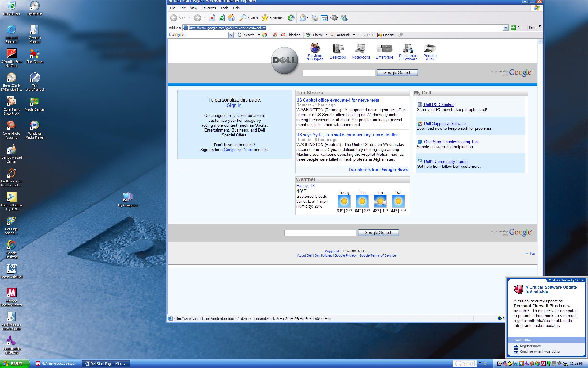Click the Electronics & Software icon

[x=408, y=48]
